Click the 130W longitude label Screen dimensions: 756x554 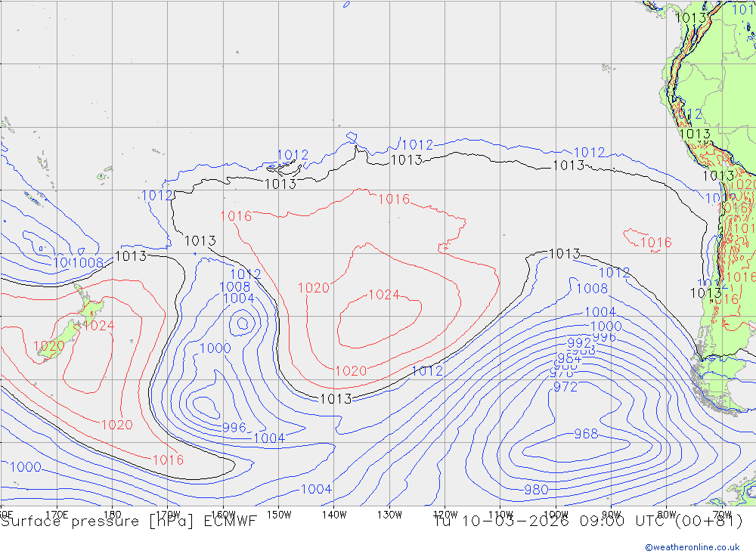[389, 515]
